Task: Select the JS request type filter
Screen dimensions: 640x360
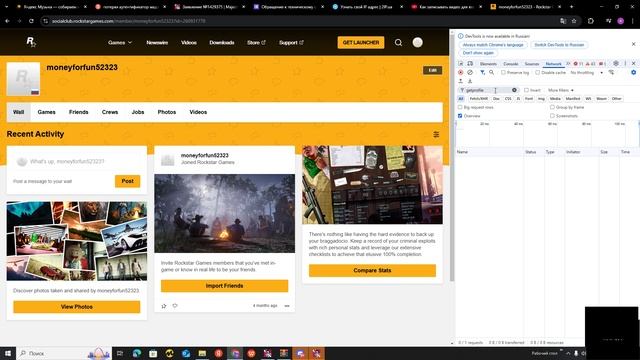Action: coord(518,99)
